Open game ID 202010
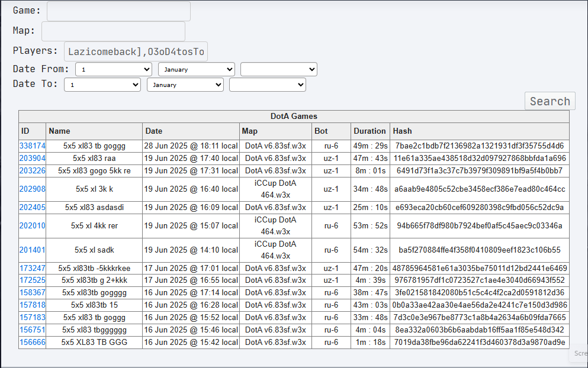Viewport: 588px width, 368px height. [x=32, y=225]
